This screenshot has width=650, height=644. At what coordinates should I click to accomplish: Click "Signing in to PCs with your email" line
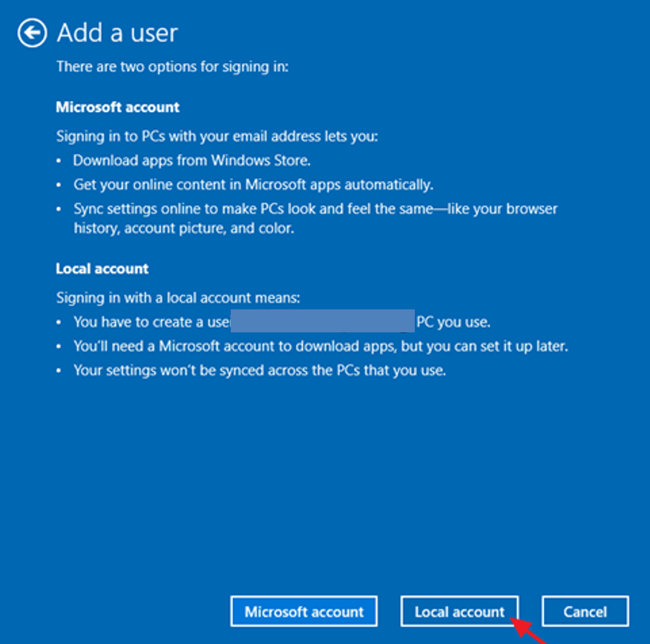[217, 137]
